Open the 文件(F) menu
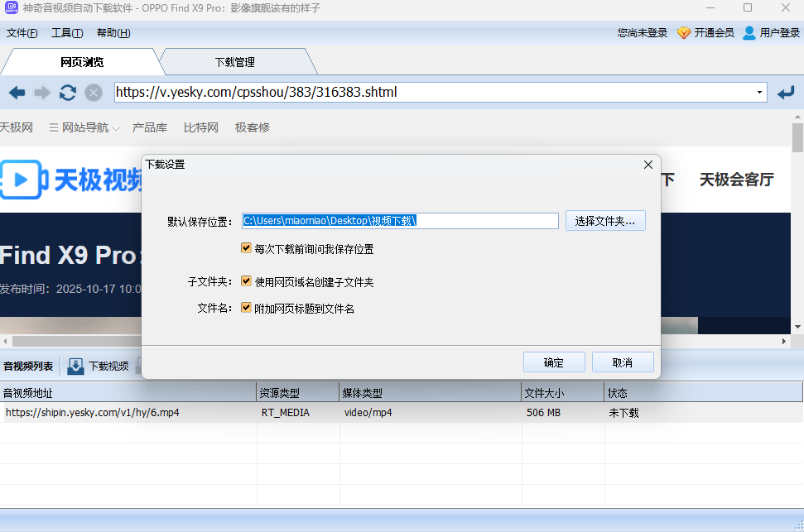This screenshot has width=804, height=532. point(22,33)
